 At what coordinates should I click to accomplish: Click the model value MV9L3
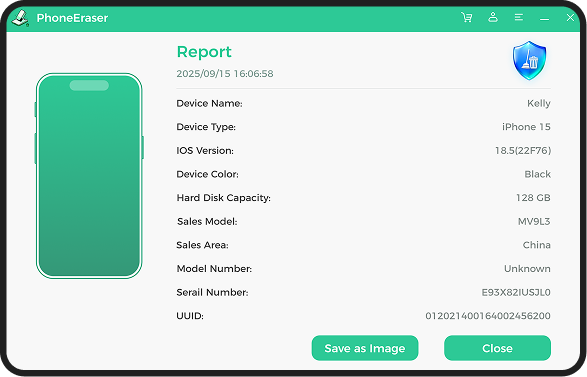(x=534, y=221)
